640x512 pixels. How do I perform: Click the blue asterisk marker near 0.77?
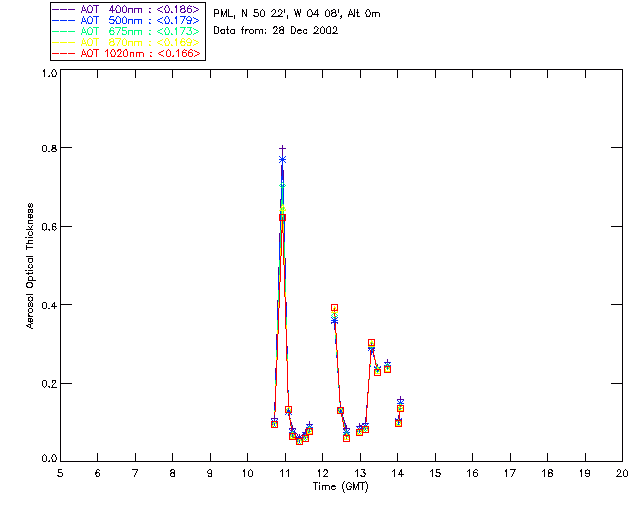click(x=282, y=160)
